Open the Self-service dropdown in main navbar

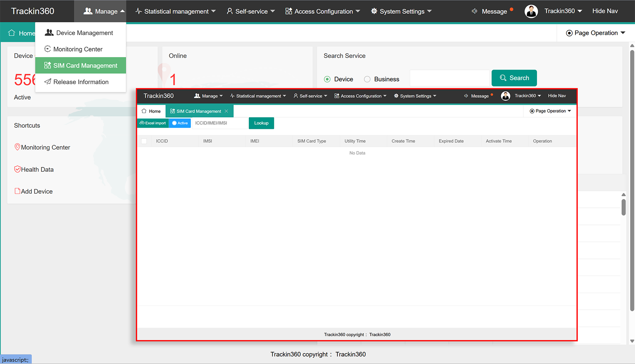(x=251, y=11)
